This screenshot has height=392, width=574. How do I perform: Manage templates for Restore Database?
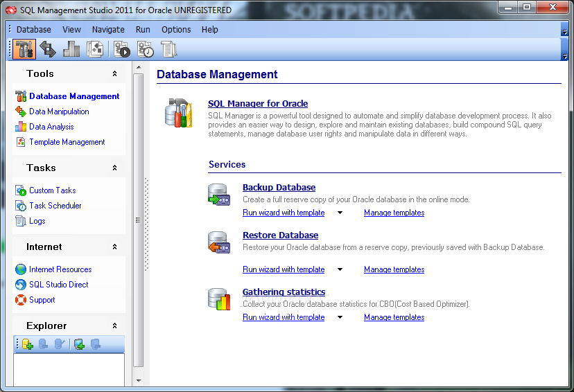(394, 269)
